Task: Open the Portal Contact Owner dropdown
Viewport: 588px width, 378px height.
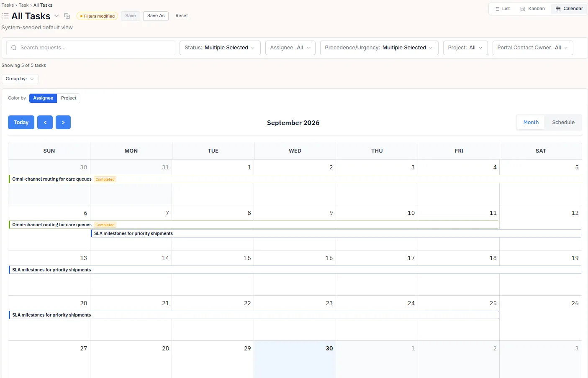Action: click(533, 48)
